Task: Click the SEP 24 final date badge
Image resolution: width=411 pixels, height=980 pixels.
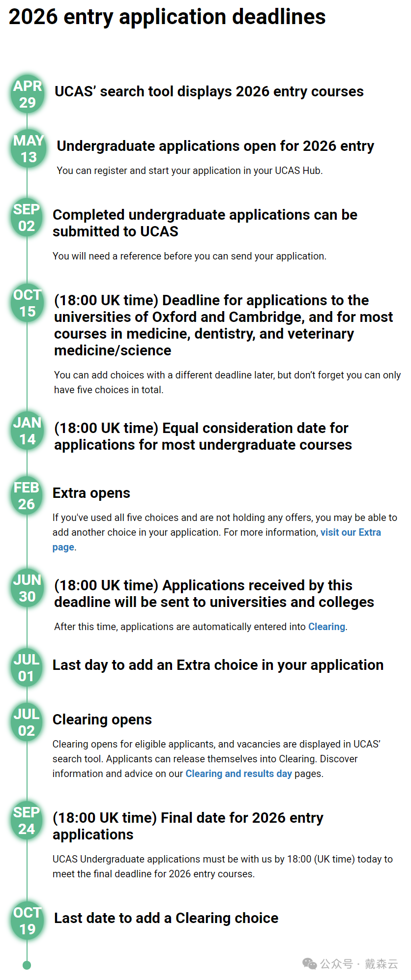Action: pos(27,820)
